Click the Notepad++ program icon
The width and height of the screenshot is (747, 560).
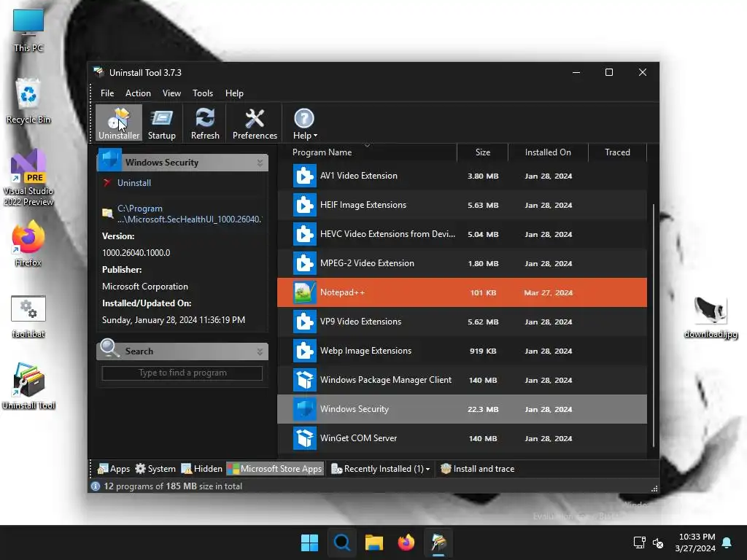click(304, 292)
